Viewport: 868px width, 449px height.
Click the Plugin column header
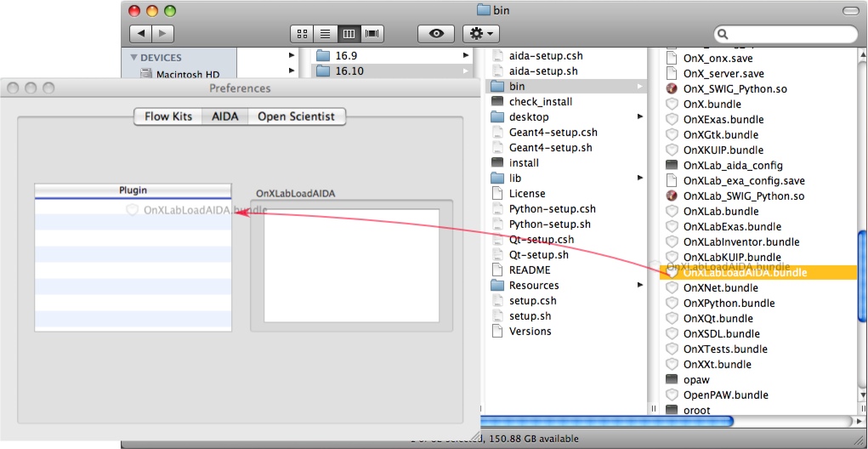click(133, 190)
